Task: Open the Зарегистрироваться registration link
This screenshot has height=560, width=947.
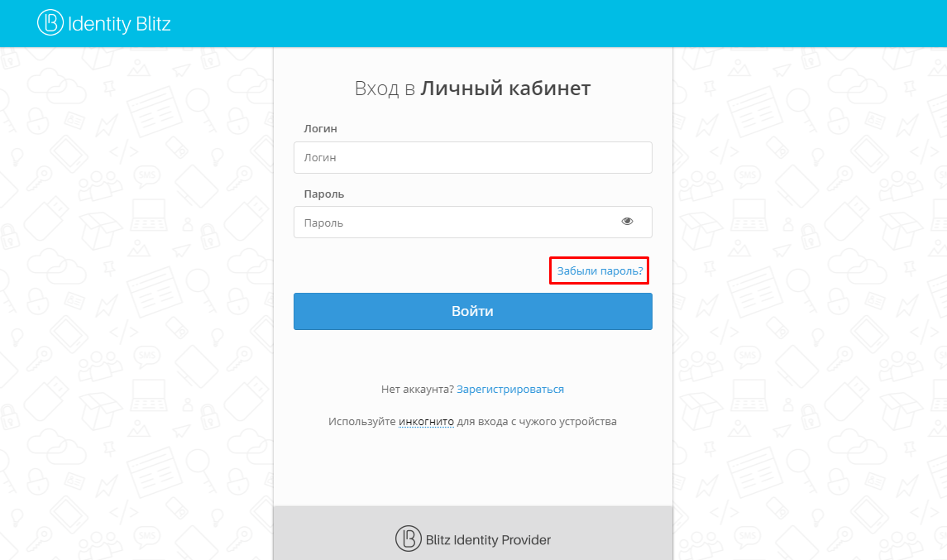Action: [510, 389]
